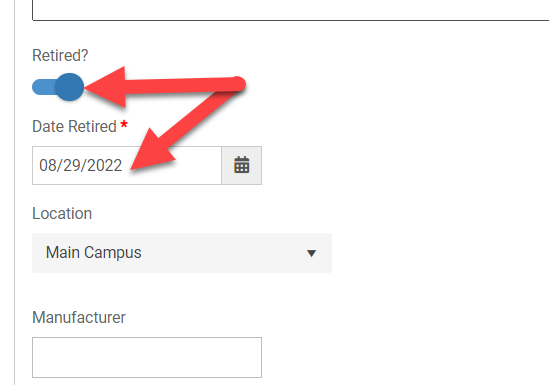Screen dimensions: 549x385
Task: Focus the Date Retired input field
Action: coord(127,165)
